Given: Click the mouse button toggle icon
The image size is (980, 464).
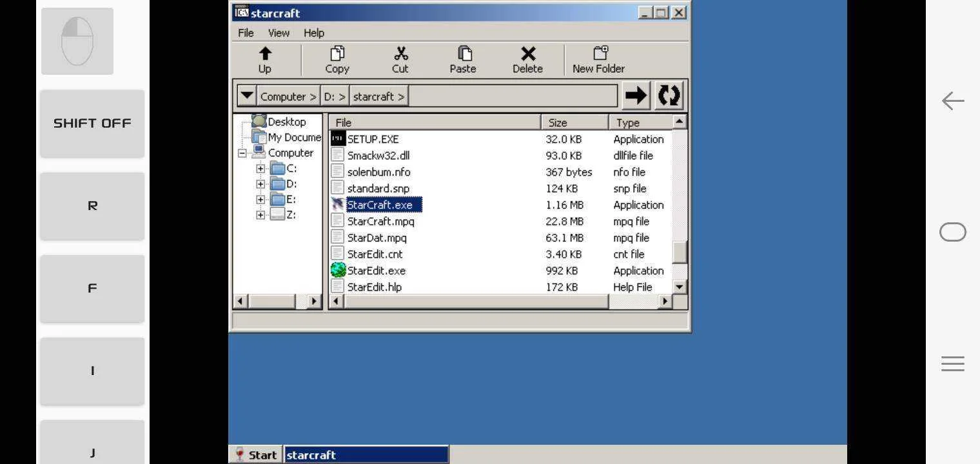Looking at the screenshot, I should tap(77, 41).
